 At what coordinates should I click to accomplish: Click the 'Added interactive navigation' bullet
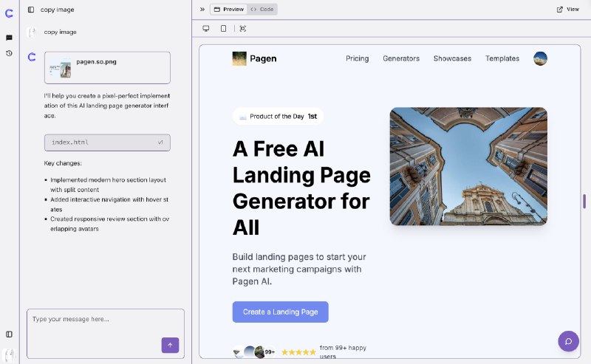109,205
